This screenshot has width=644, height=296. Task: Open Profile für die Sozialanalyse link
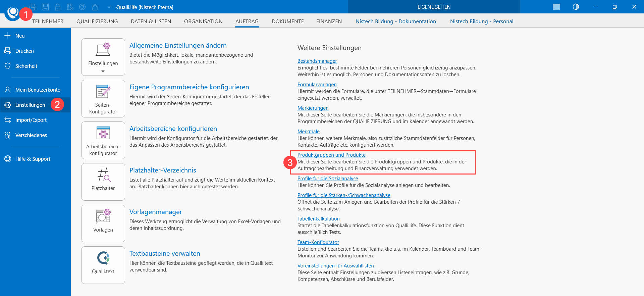coord(328,178)
